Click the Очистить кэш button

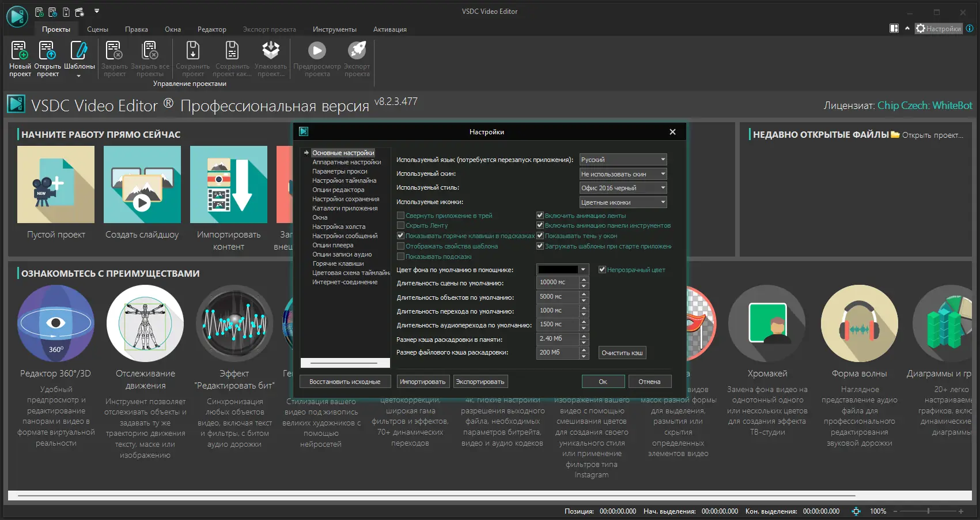pyautogui.click(x=622, y=353)
